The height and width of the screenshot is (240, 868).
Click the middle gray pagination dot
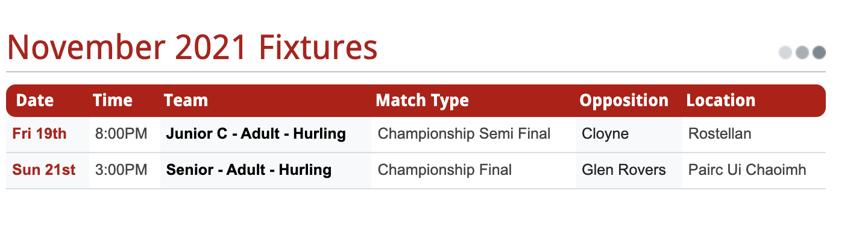802,52
